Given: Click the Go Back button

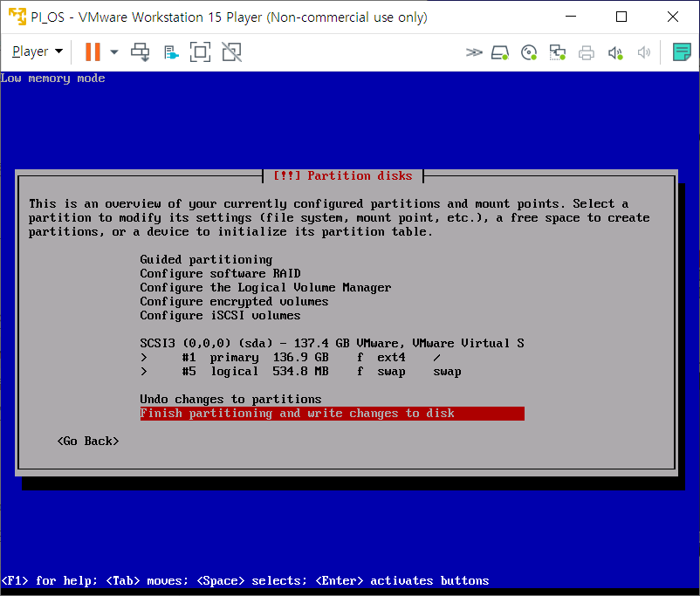Looking at the screenshot, I should pos(88,442).
